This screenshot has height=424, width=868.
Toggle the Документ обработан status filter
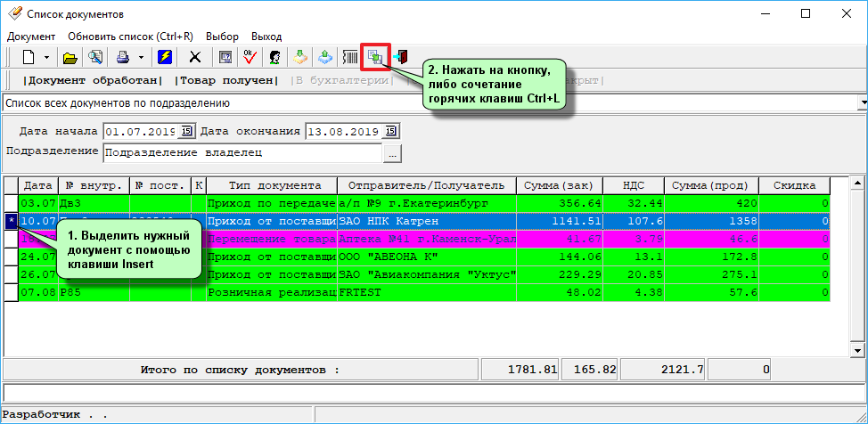point(93,81)
